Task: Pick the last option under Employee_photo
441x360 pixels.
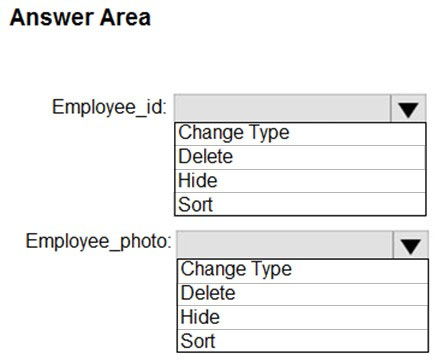Action: tap(303, 341)
